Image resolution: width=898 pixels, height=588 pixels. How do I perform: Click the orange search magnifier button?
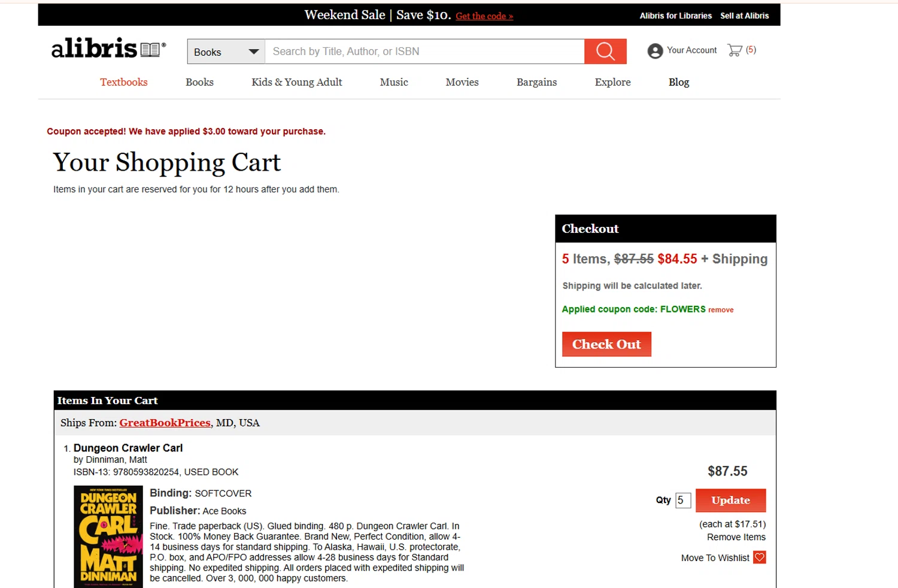pyautogui.click(x=605, y=51)
